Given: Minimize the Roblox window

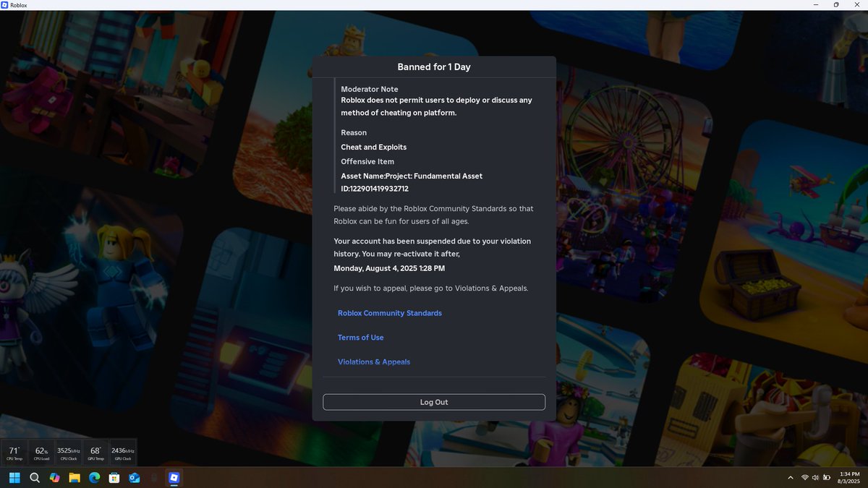Looking at the screenshot, I should click(816, 4).
